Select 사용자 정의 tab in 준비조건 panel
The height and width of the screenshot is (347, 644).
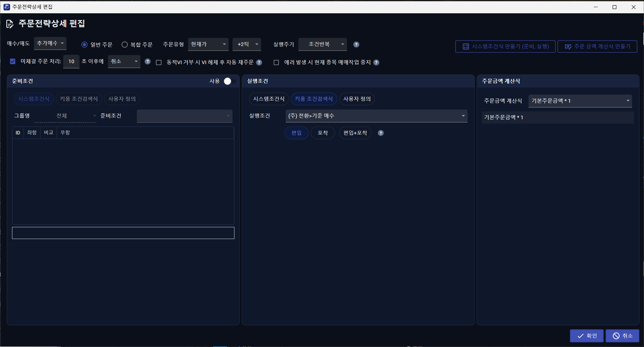click(122, 99)
